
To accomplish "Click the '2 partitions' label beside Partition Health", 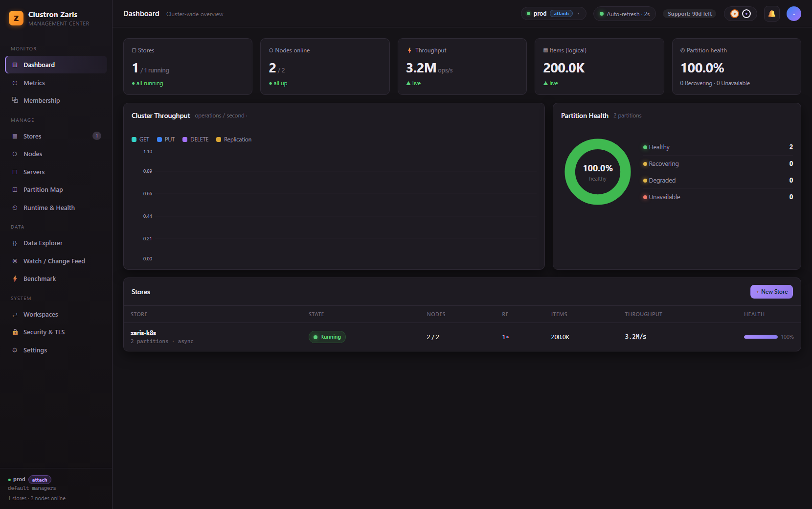I will click(x=627, y=116).
